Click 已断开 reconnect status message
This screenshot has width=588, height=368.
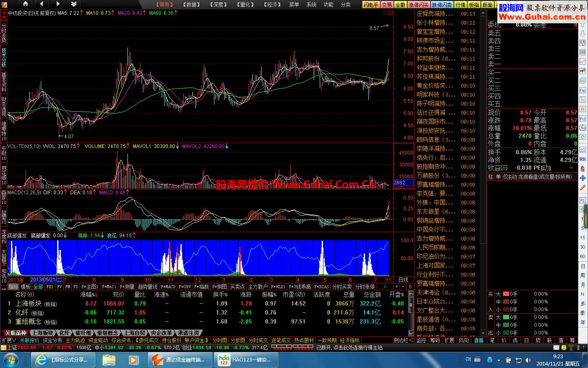point(349,348)
